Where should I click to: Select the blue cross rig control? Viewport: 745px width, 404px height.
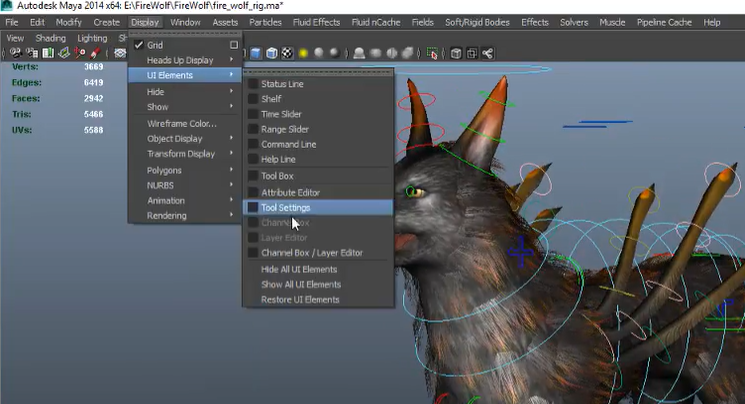coord(520,251)
